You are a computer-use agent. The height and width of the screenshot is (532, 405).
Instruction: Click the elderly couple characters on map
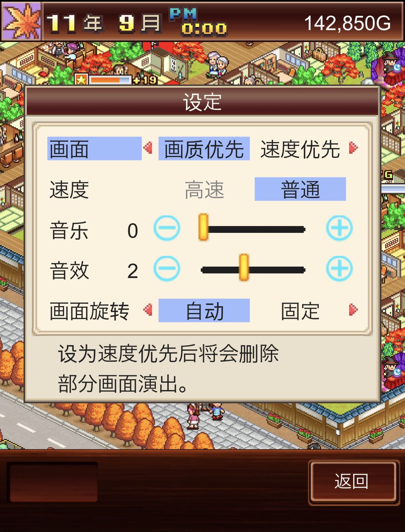pos(217,64)
